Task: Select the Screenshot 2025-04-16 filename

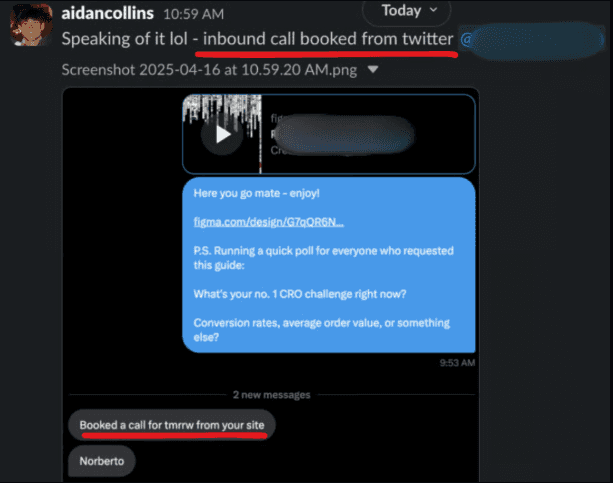Action: click(209, 70)
